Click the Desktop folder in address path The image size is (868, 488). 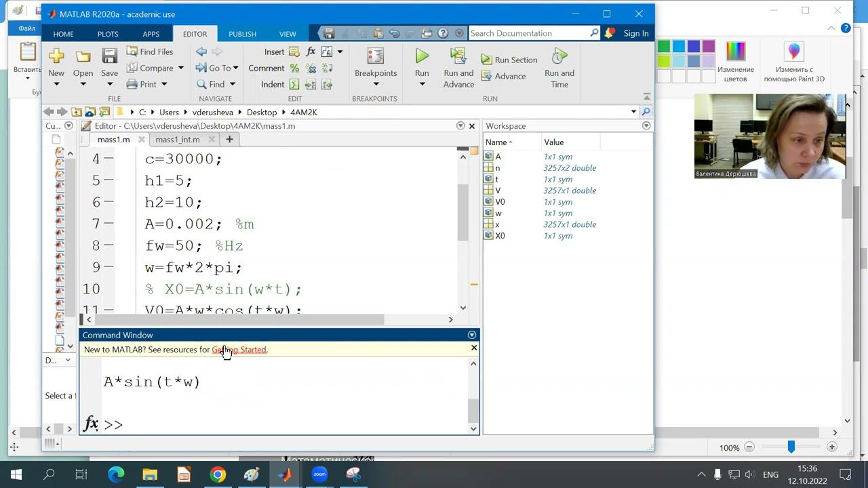tap(262, 113)
